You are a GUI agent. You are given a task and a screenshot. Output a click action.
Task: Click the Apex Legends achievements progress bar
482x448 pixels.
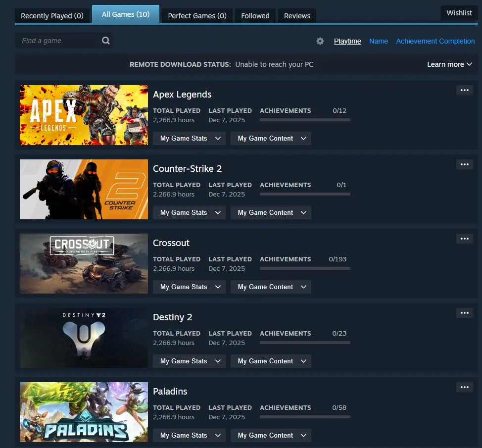[x=305, y=120]
